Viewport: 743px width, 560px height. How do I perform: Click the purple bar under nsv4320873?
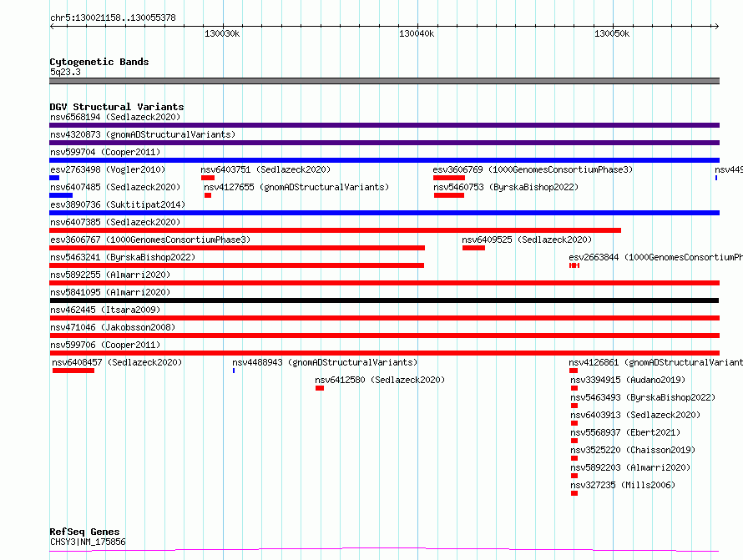(384, 143)
